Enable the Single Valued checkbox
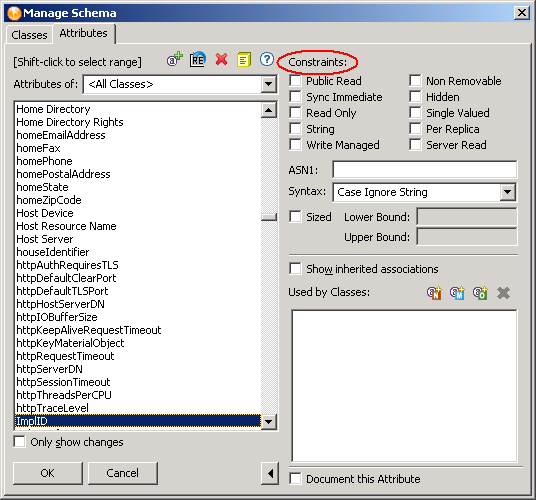 (x=415, y=113)
